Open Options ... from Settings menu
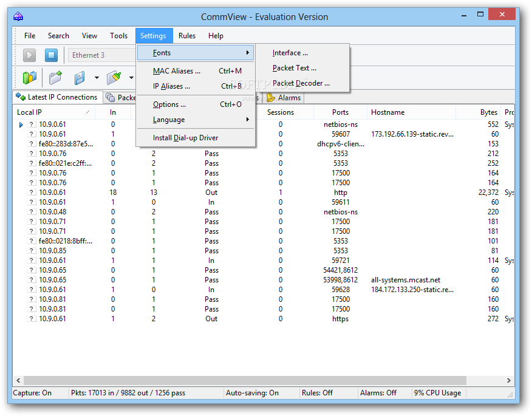Viewport: 532px width, 416px height. tap(196, 104)
